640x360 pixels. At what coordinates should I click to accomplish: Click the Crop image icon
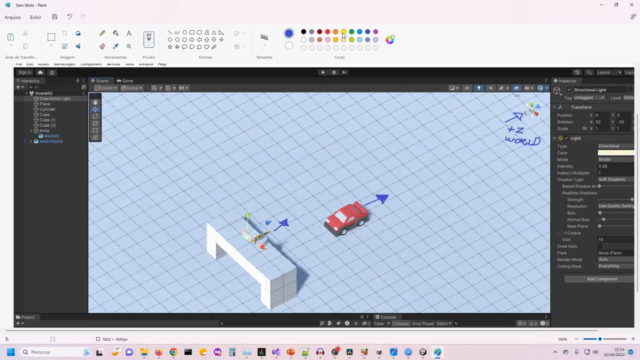pyautogui.click(x=64, y=33)
